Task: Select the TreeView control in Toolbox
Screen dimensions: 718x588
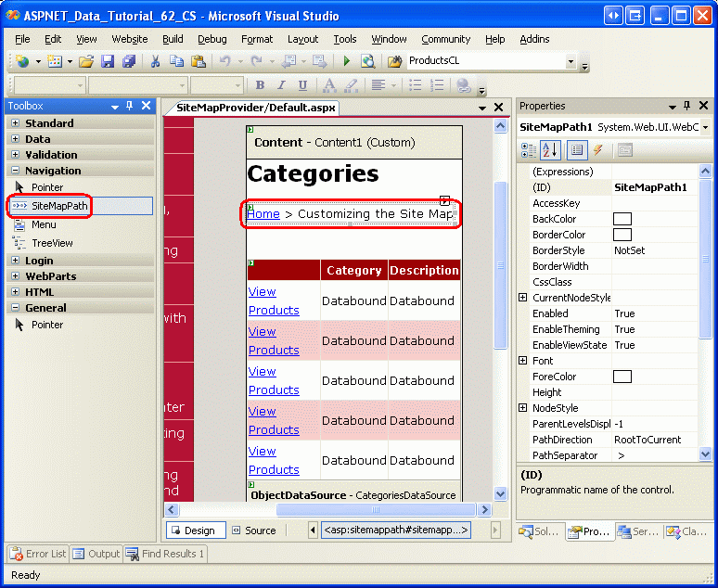Action: coord(52,243)
